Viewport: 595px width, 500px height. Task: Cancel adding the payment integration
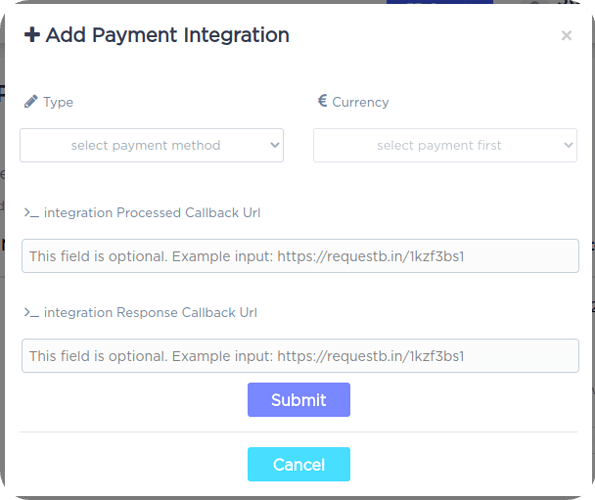tap(299, 464)
